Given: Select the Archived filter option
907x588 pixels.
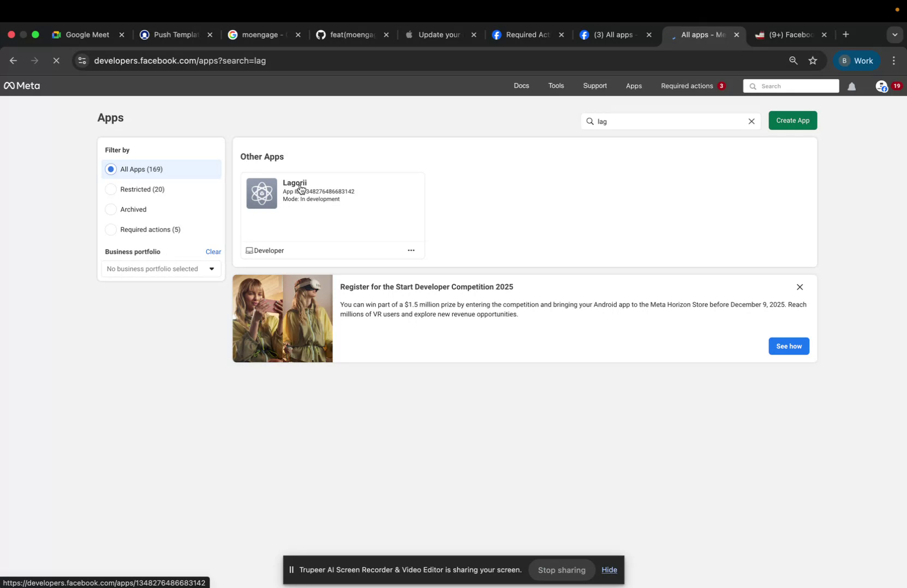Looking at the screenshot, I should [111, 209].
